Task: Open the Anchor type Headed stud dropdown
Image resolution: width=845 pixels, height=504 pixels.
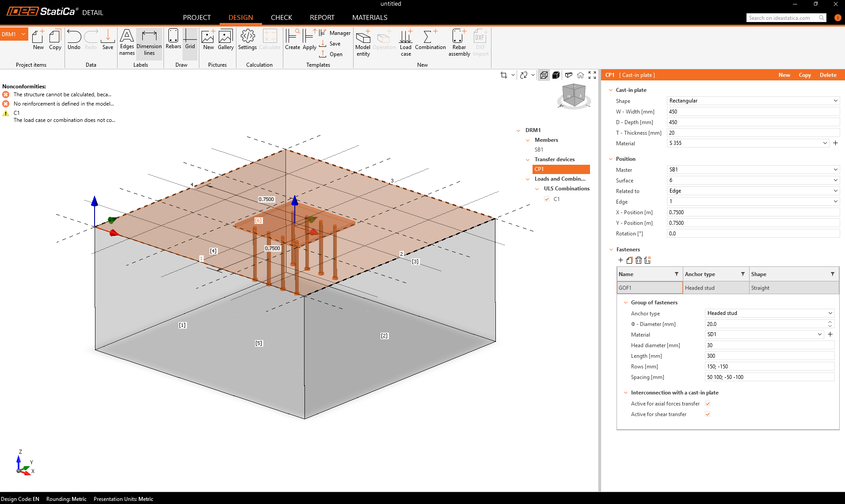Action: (769, 313)
